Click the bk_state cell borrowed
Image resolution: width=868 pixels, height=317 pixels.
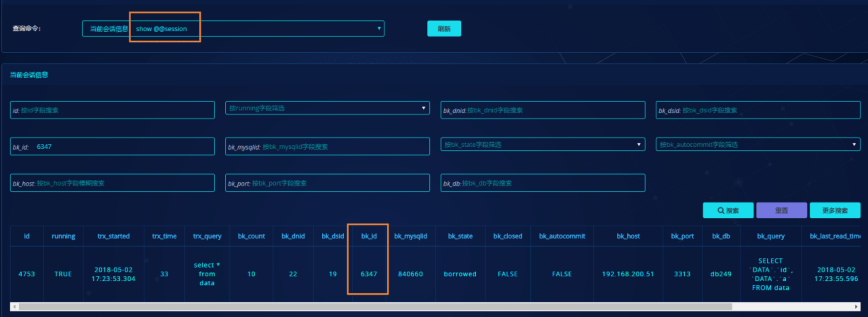tap(460, 274)
